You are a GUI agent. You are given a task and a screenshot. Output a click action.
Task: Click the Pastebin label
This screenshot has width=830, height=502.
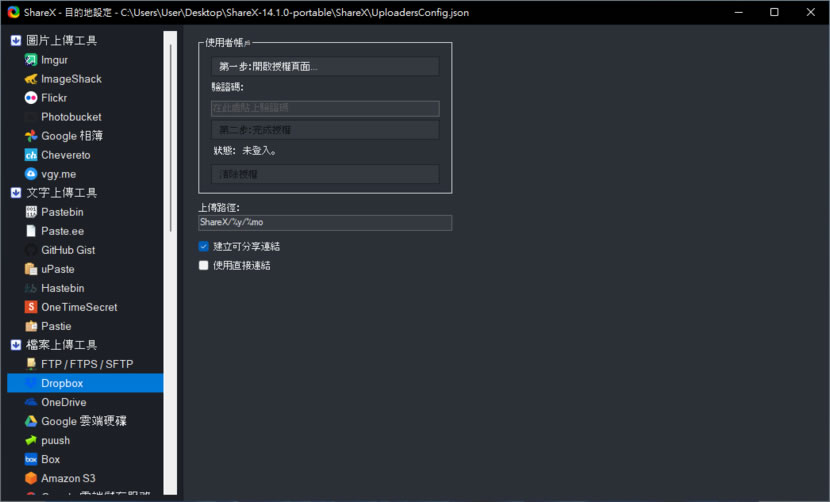tap(62, 212)
